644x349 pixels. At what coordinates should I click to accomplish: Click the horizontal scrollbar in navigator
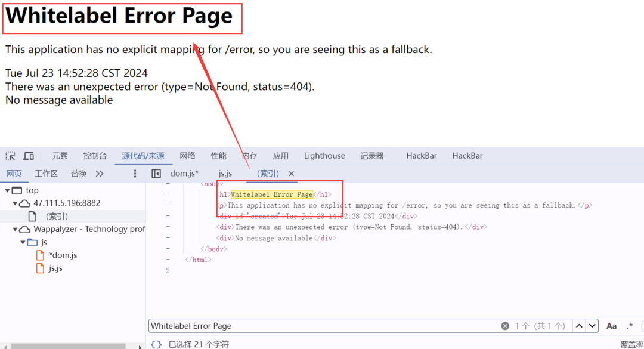coord(68,346)
